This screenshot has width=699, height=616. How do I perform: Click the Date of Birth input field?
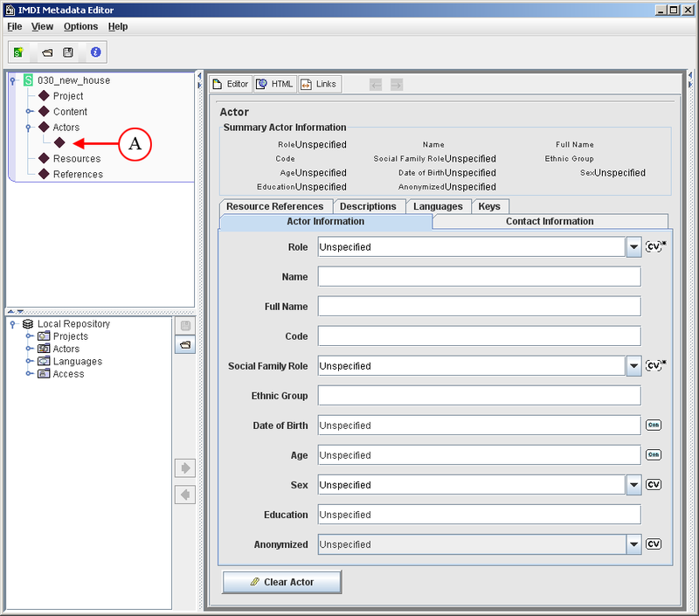480,426
